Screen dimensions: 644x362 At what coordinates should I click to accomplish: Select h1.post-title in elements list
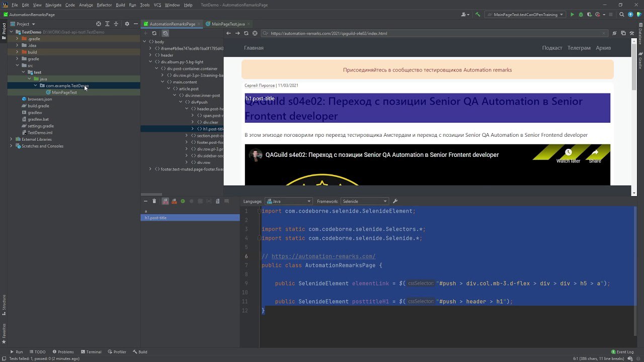(x=190, y=218)
